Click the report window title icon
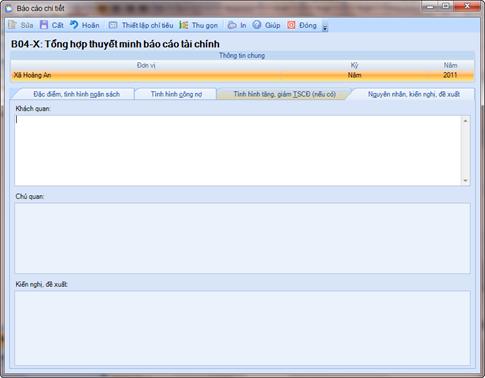485x378 pixels. click(8, 8)
